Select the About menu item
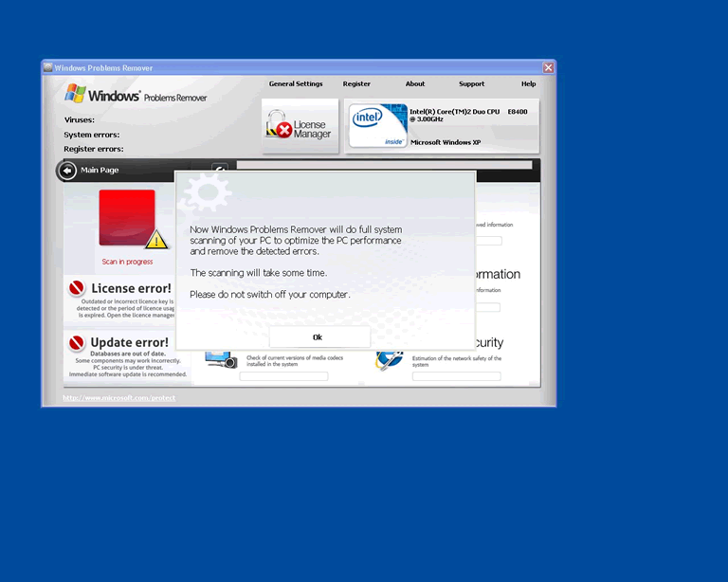This screenshot has width=728, height=582. [415, 84]
